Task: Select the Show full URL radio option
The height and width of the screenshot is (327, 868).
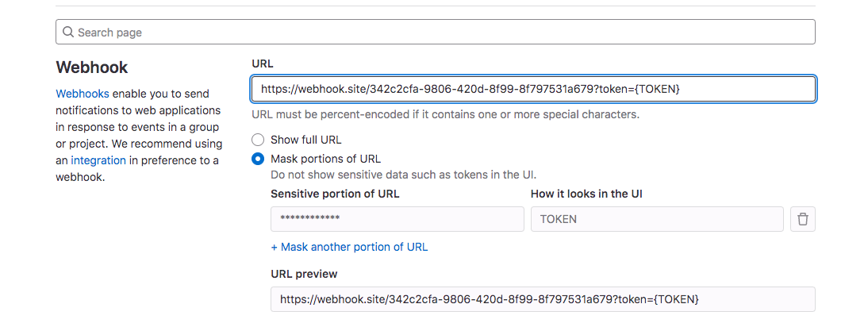Action: tap(258, 140)
